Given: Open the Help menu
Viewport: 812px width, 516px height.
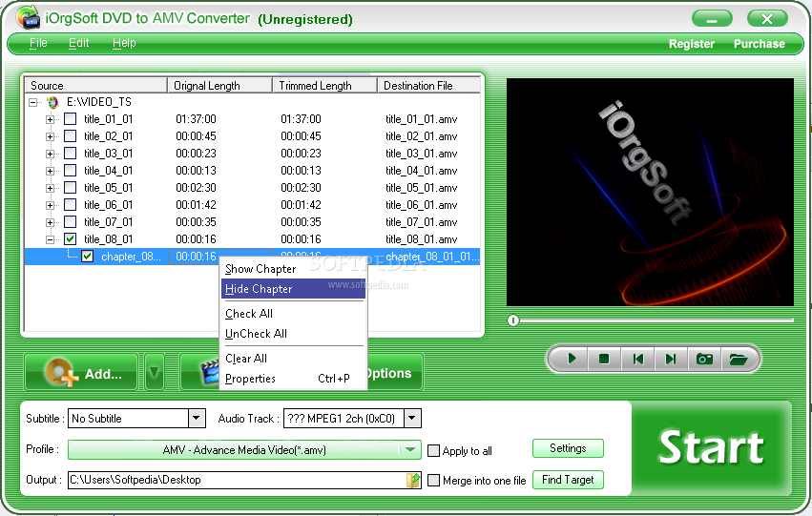Looking at the screenshot, I should 124,43.
